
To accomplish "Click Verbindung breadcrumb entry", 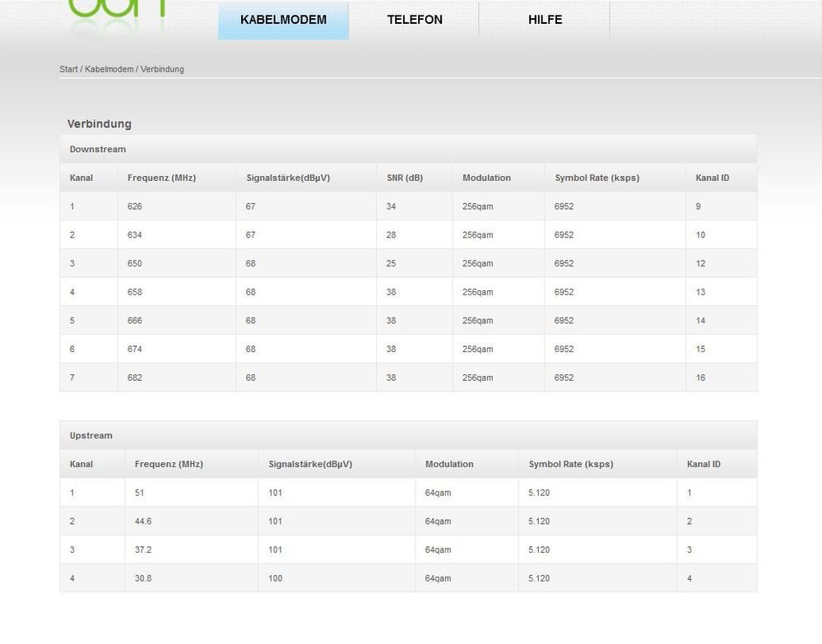I will point(162,69).
